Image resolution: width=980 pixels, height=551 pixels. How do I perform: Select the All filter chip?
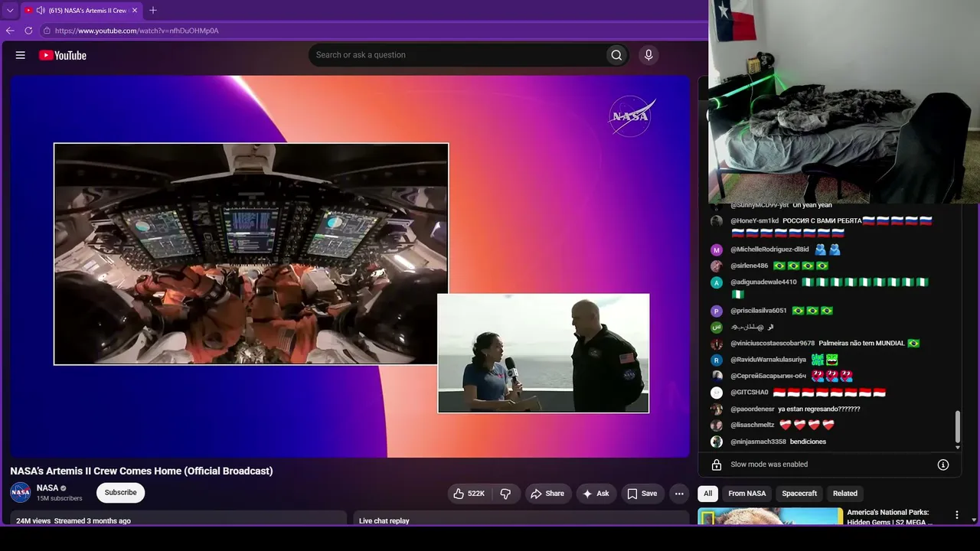708,494
